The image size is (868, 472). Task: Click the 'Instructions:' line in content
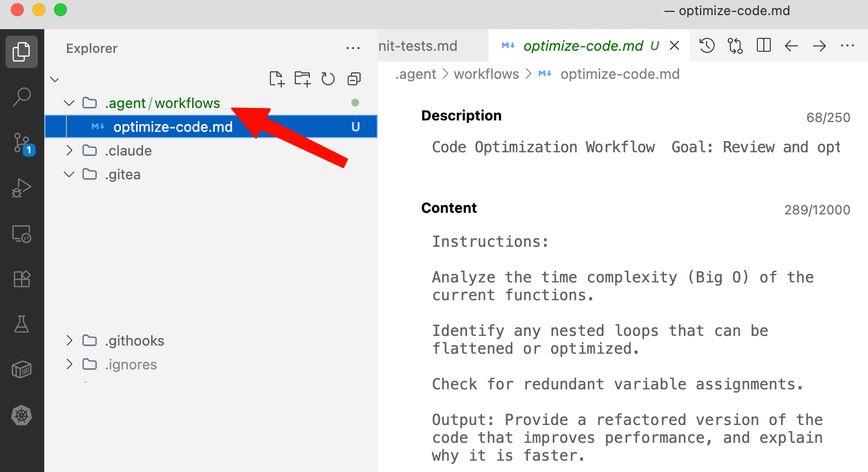tap(490, 241)
